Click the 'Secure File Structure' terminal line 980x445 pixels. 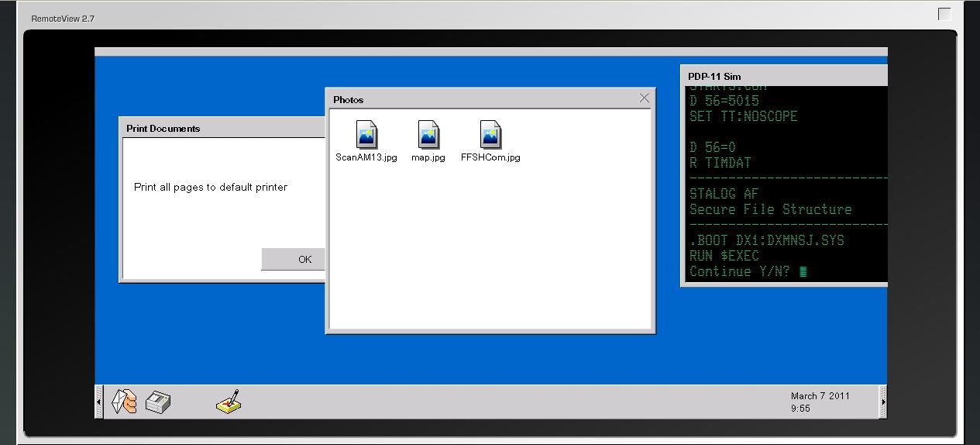click(x=770, y=209)
